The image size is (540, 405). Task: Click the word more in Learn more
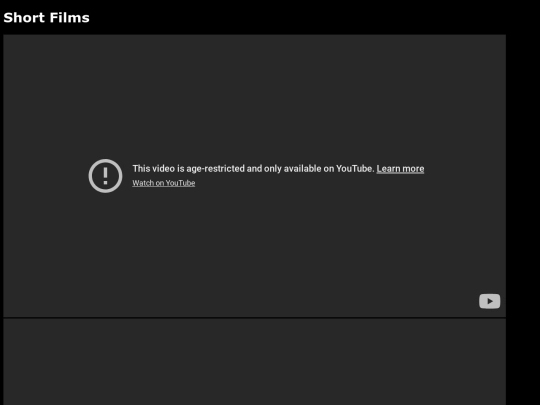coord(413,169)
